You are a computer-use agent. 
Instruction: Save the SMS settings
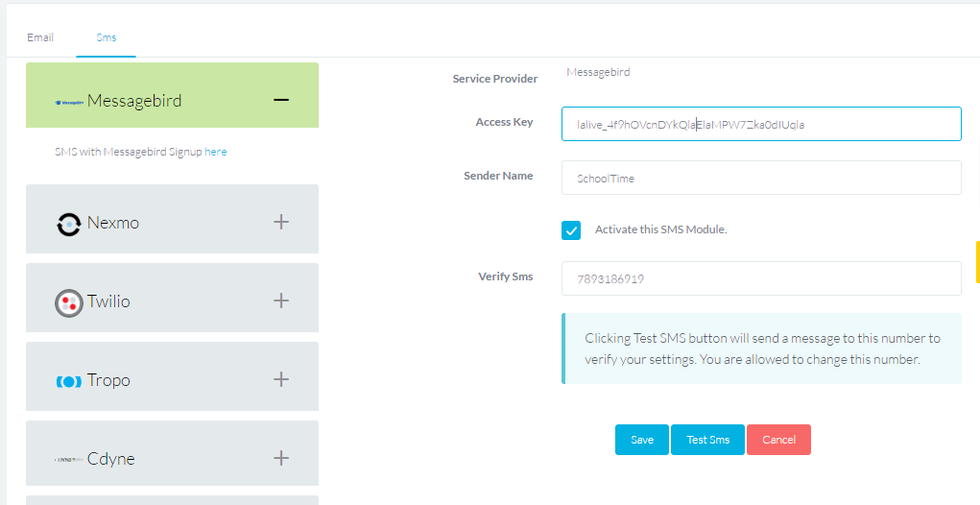pyautogui.click(x=642, y=440)
